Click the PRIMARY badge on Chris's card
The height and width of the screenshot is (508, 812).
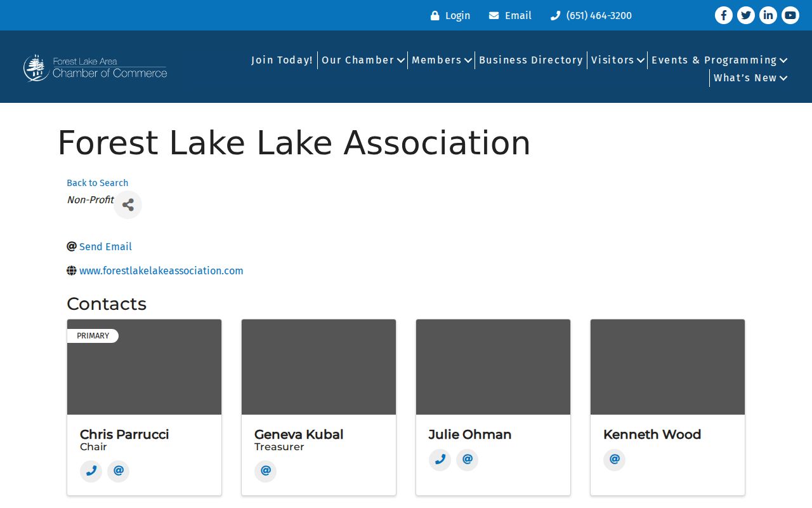[93, 336]
